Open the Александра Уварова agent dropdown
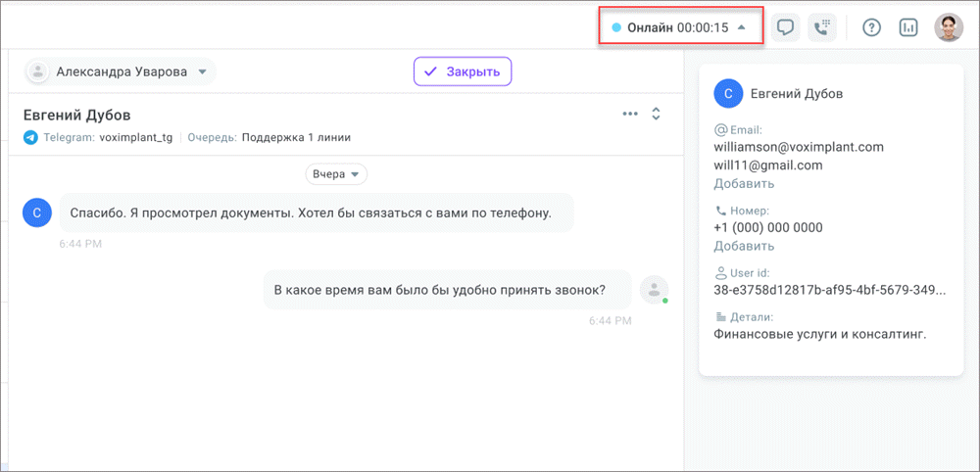The image size is (980, 472). tap(121, 71)
